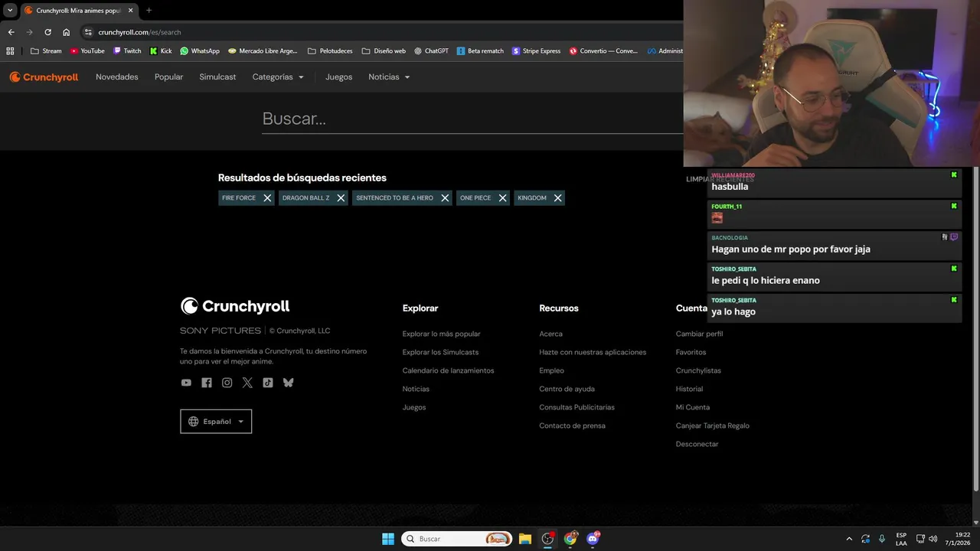
Task: Open Twitch bookmark in bookmarks bar
Action: point(127,51)
